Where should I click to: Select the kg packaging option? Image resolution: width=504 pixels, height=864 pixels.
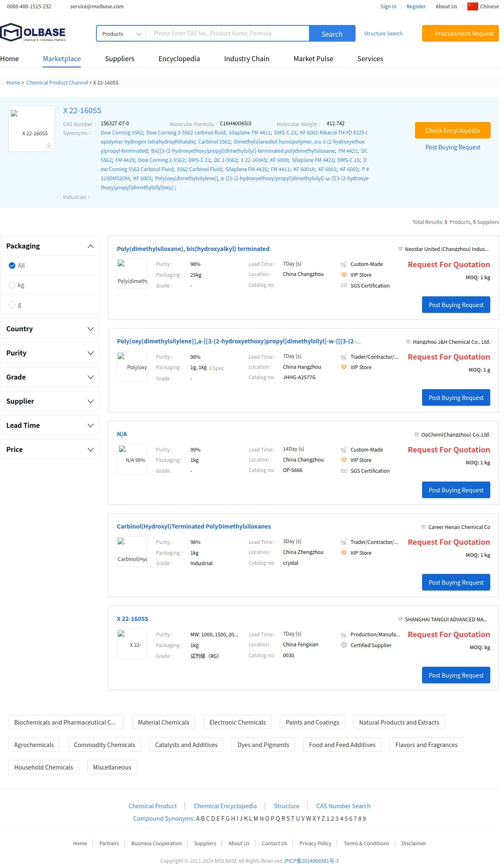tap(12, 285)
